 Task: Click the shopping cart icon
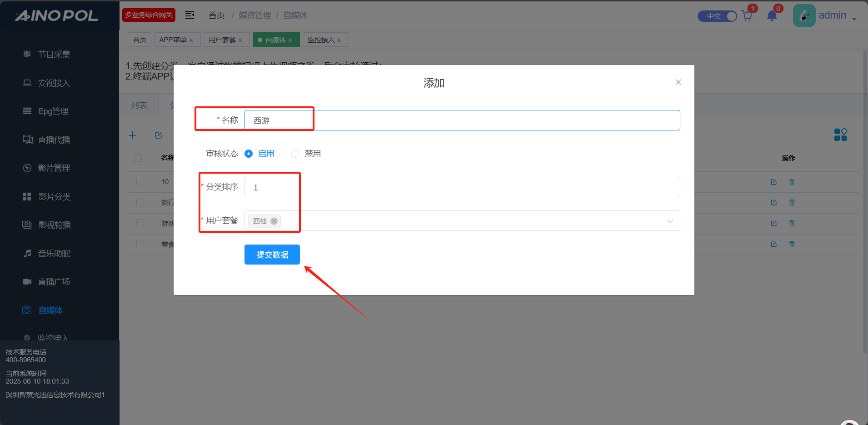tap(747, 16)
